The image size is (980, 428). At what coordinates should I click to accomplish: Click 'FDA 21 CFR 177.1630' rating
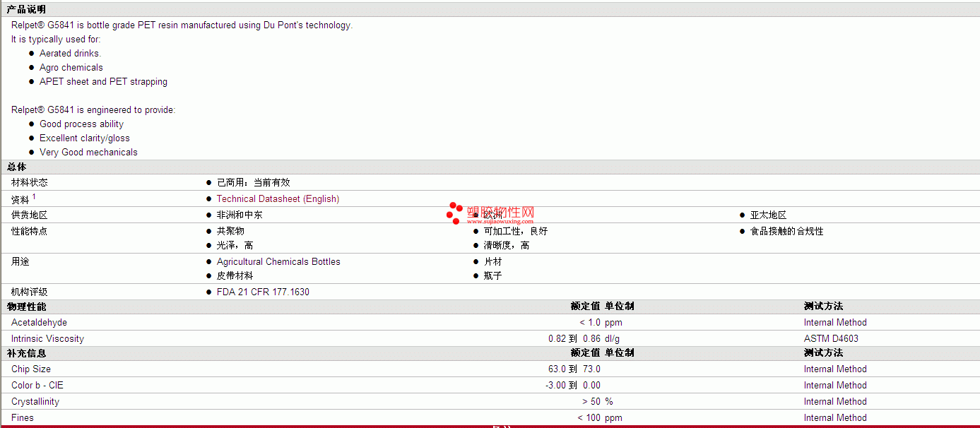263,292
